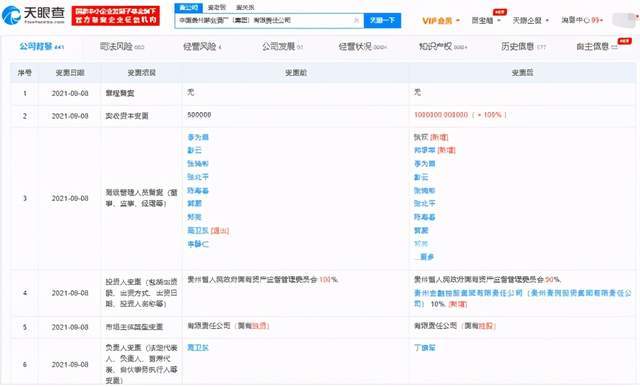Viewport: 640px width, 387px height.
Task: Click the 变更前 column header
Action: [x=296, y=73]
